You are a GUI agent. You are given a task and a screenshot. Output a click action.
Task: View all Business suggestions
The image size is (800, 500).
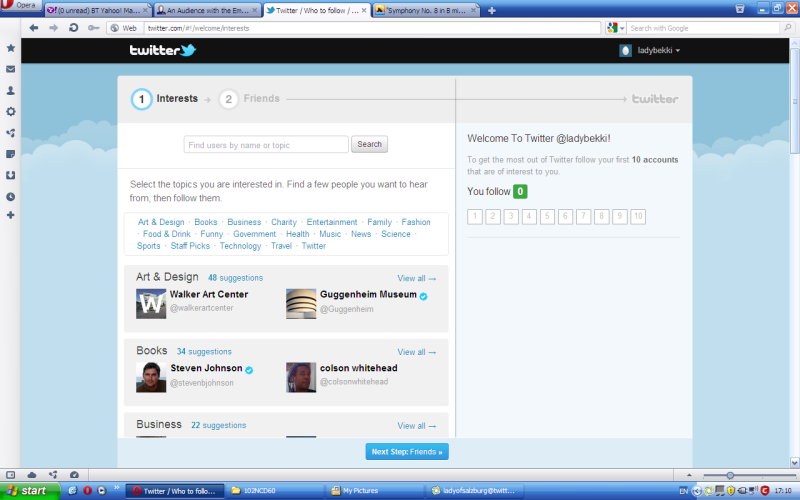point(417,426)
